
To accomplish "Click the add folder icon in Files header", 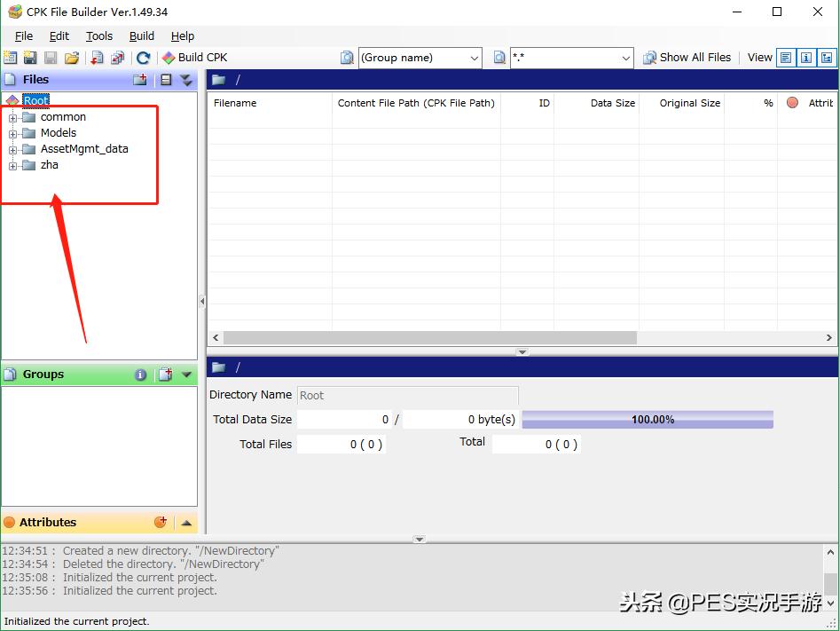I will [x=140, y=80].
